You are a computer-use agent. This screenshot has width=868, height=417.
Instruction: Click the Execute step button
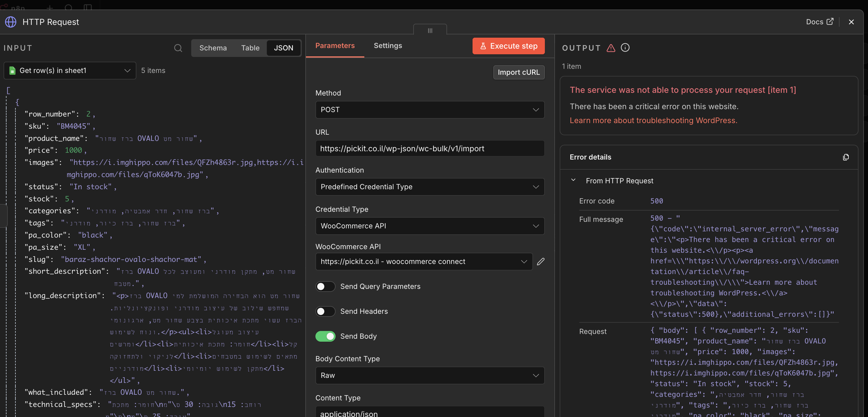click(508, 46)
